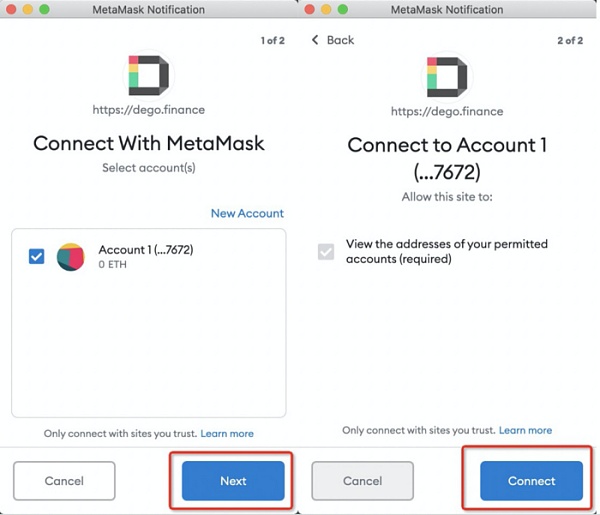
Task: Cancel the account selection in left window
Action: click(64, 481)
